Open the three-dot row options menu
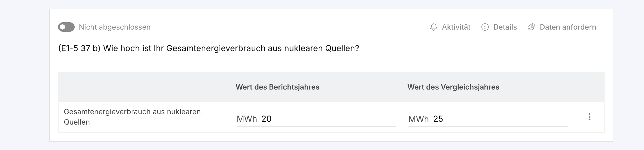 590,117
